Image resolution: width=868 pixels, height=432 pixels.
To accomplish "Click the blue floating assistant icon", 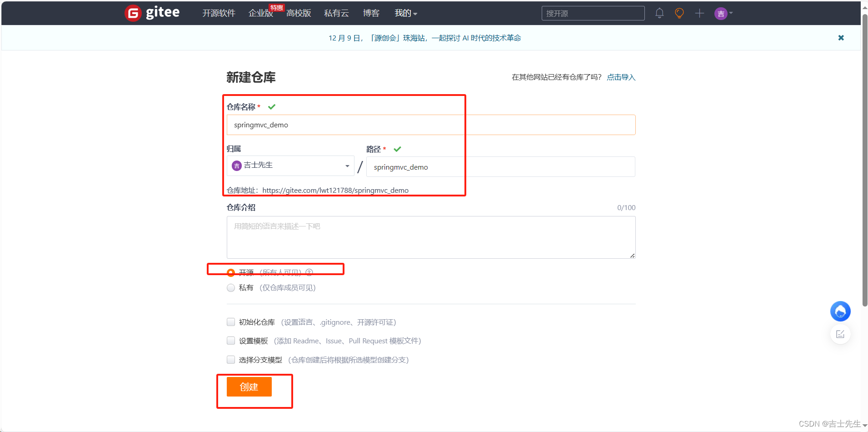I will coord(840,311).
